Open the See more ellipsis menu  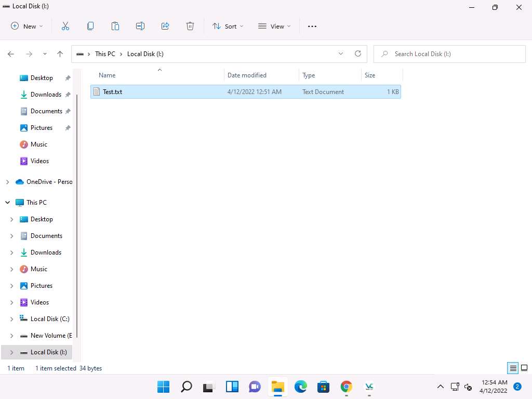point(312,26)
